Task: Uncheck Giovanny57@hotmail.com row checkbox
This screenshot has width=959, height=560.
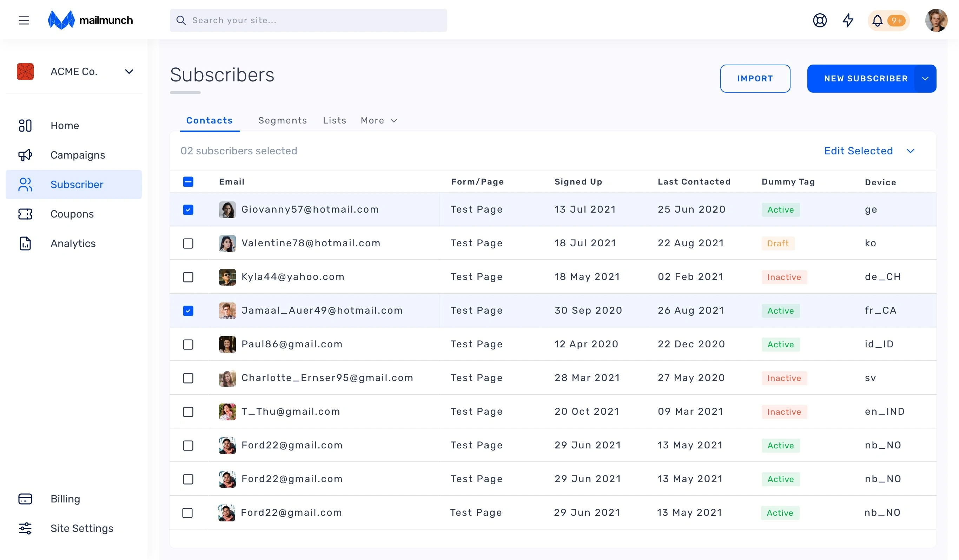Action: click(188, 209)
